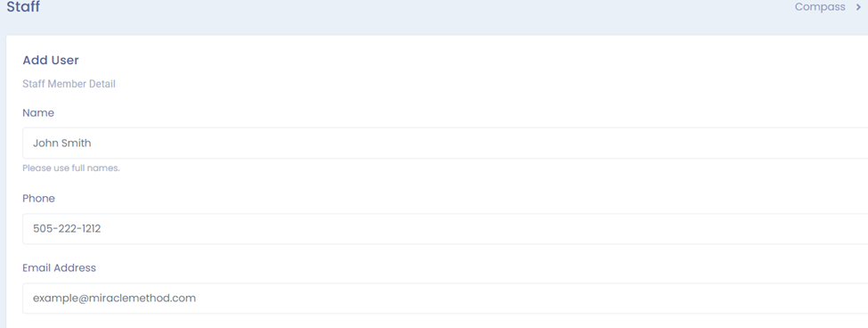
Task: Click the Name text input box
Action: point(445,143)
